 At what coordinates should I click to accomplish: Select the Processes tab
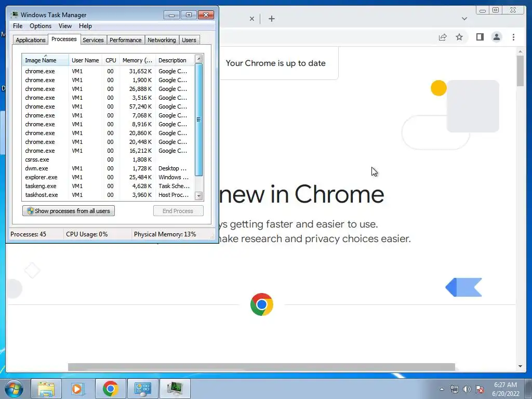click(64, 39)
